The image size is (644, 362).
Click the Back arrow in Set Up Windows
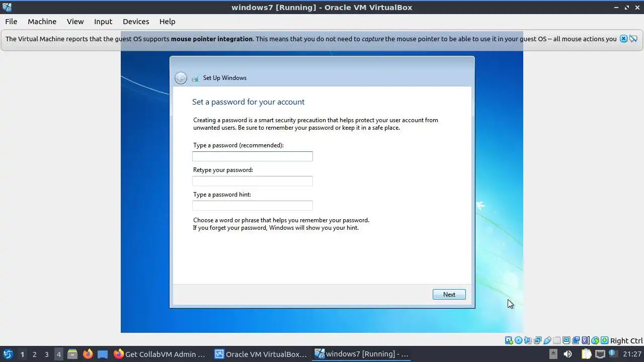(181, 78)
